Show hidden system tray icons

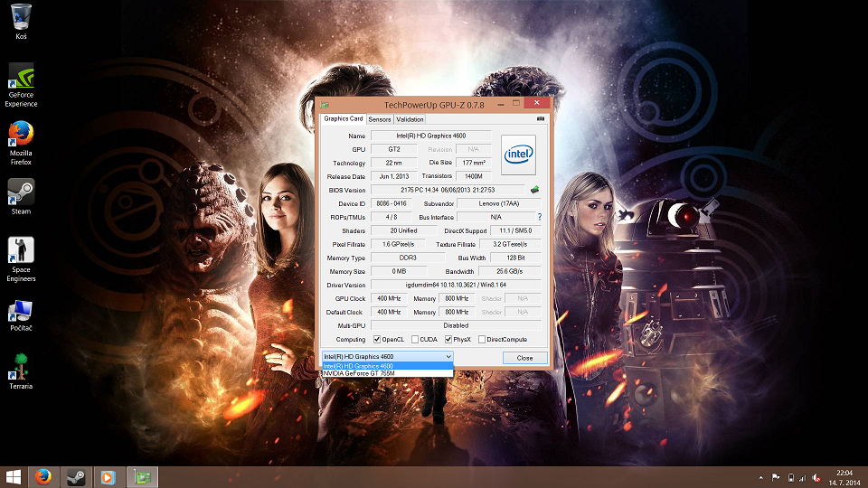(x=760, y=477)
